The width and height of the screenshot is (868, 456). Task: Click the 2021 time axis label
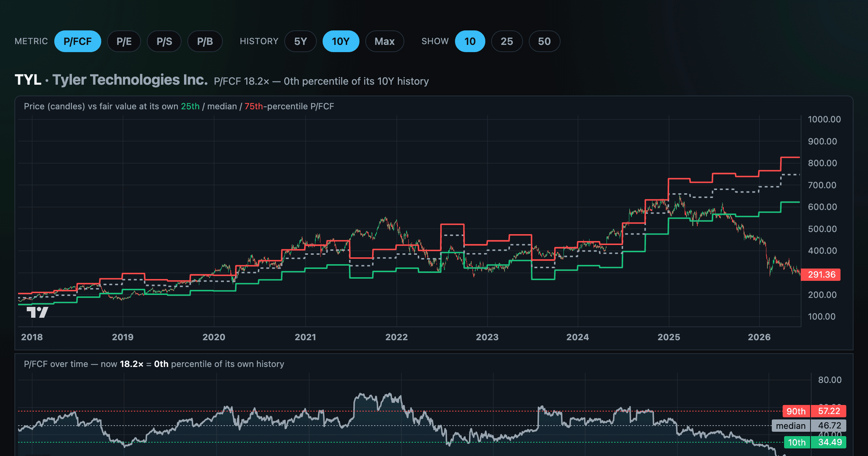tap(305, 337)
